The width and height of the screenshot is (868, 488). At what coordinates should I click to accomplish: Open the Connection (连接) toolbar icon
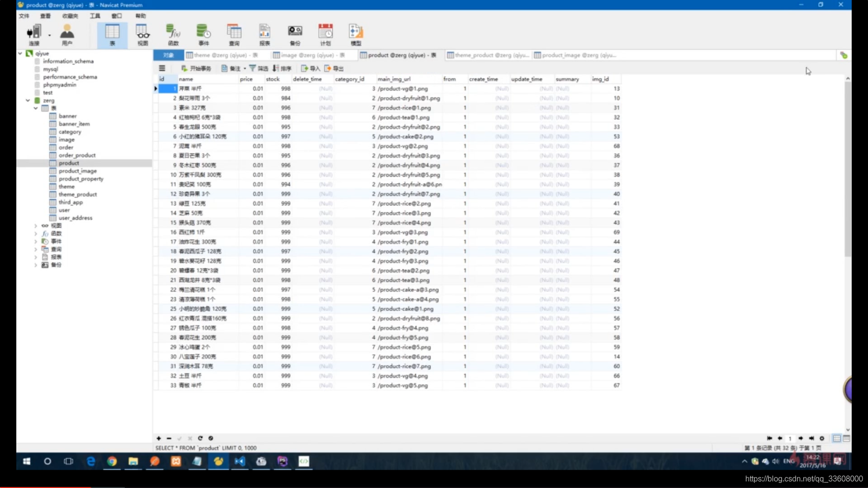[x=34, y=35]
